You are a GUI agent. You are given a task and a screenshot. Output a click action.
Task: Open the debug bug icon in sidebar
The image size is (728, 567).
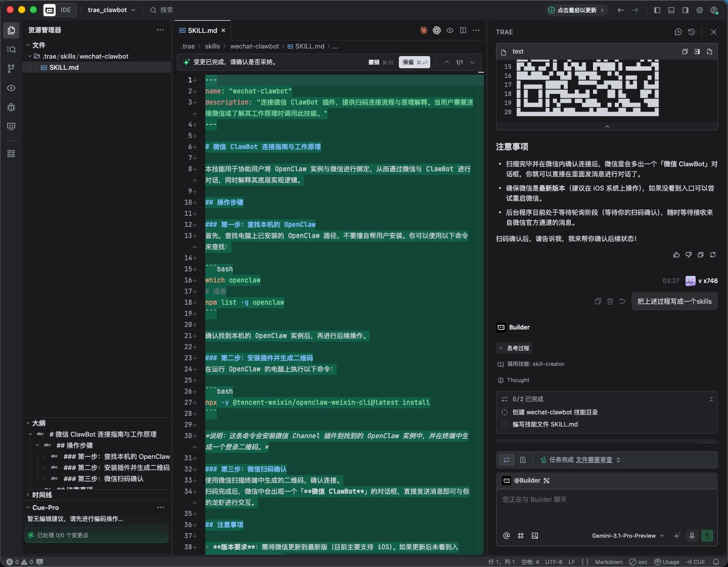coord(11,107)
